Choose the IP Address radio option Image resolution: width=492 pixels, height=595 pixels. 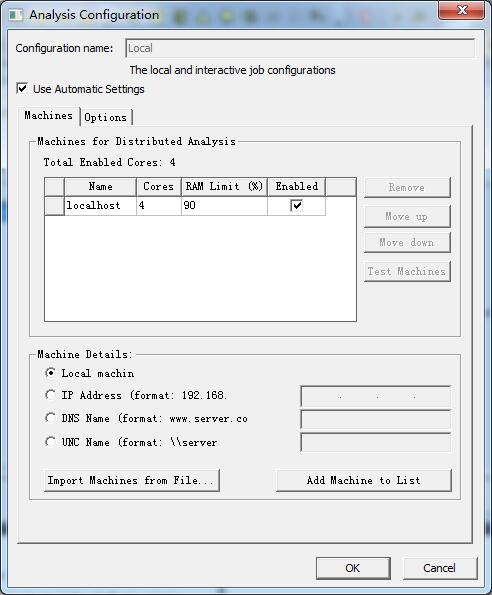pos(50,395)
